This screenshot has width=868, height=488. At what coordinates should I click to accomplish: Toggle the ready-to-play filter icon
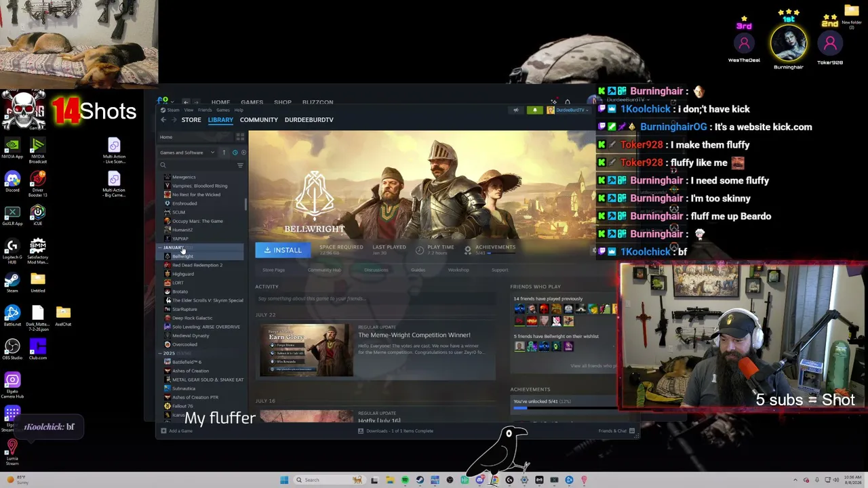pos(243,152)
